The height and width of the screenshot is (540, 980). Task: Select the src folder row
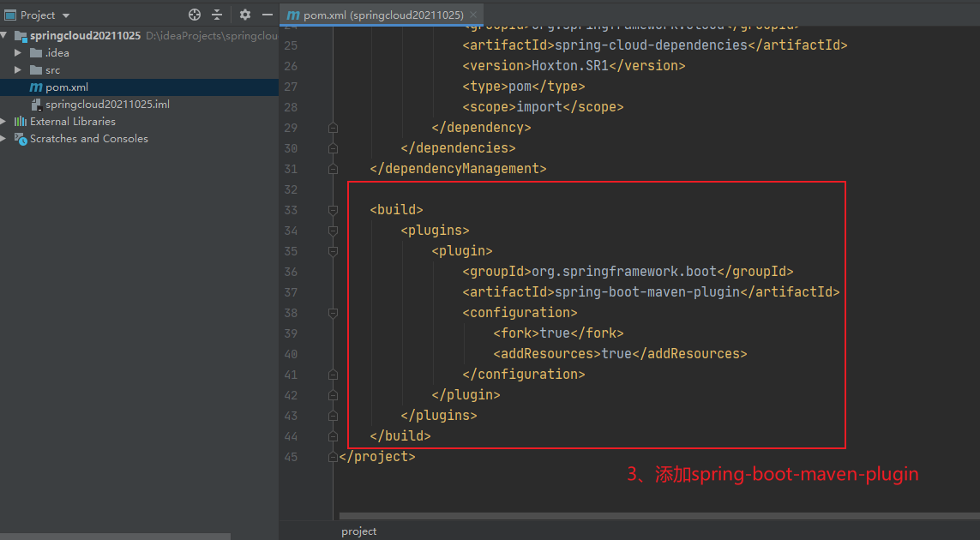[140, 70]
